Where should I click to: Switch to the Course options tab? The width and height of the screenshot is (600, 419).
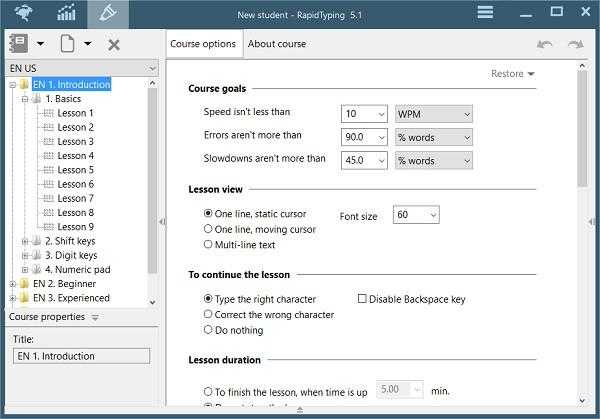coord(203,44)
